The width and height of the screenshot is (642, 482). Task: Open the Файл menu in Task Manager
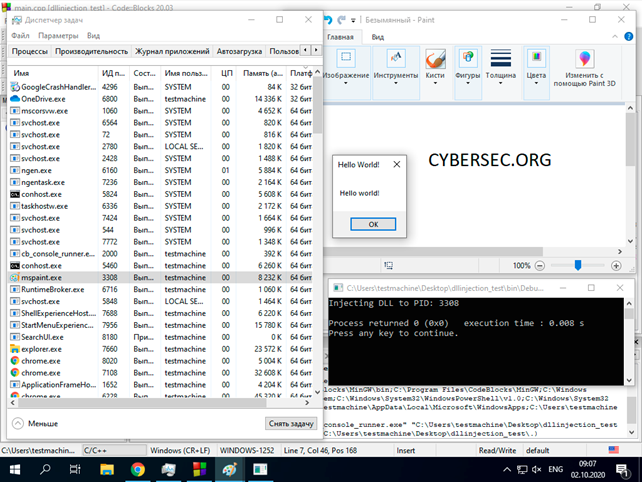20,36
